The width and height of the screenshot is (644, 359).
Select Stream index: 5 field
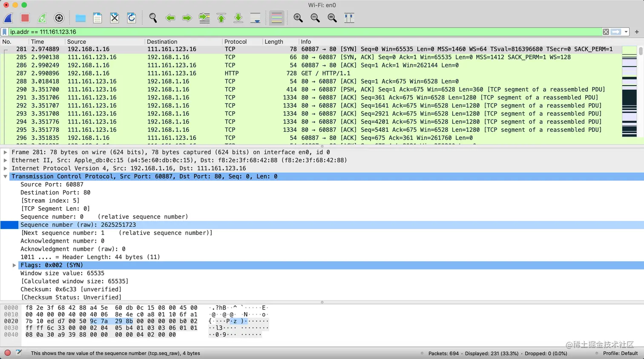pos(50,201)
